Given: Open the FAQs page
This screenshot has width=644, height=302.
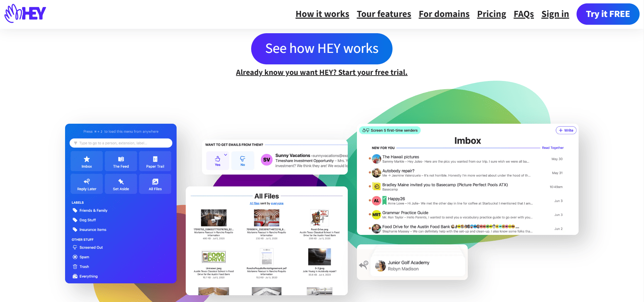Looking at the screenshot, I should pos(524,14).
